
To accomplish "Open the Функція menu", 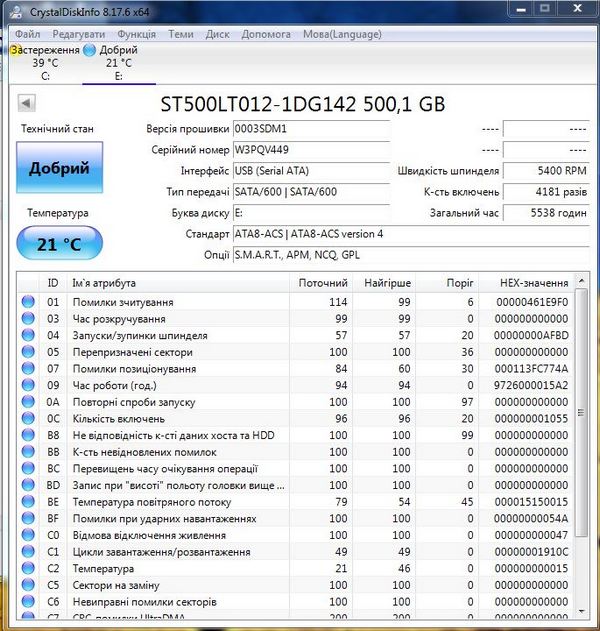I will click(x=135, y=33).
